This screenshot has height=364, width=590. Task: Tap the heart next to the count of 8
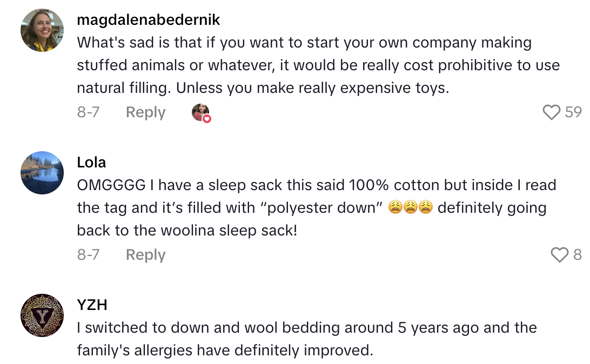point(559,254)
